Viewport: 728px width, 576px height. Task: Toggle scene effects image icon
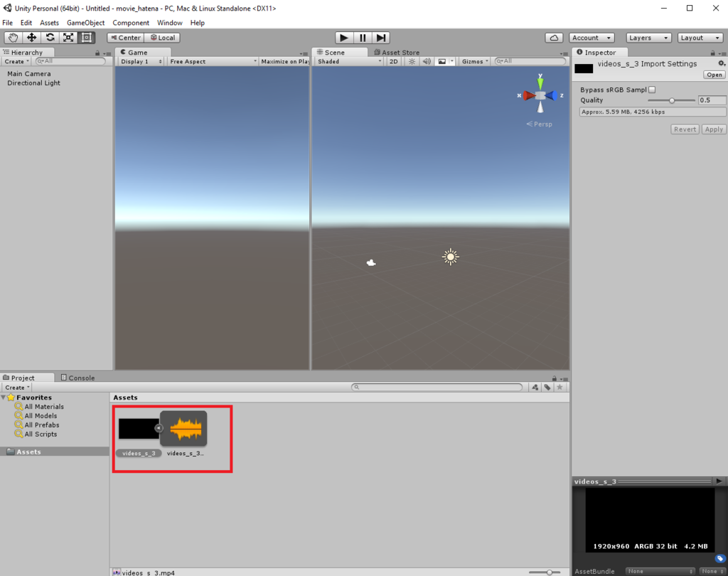tap(442, 61)
